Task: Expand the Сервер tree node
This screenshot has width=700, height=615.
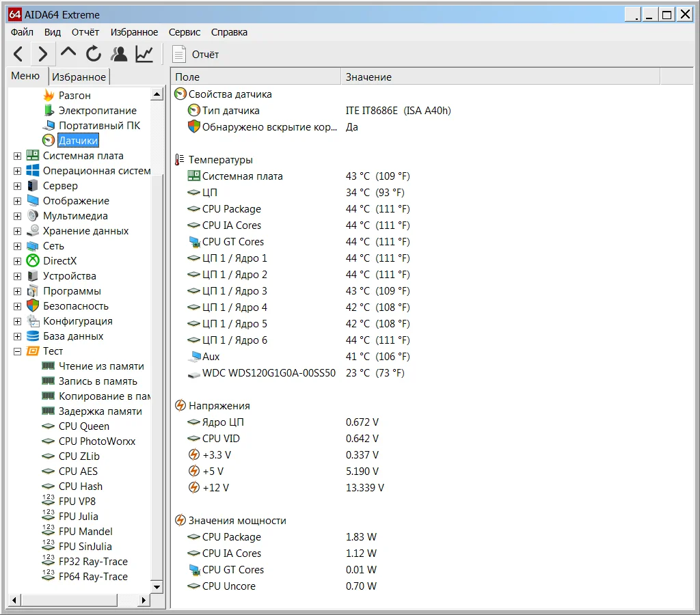Action: [17, 186]
